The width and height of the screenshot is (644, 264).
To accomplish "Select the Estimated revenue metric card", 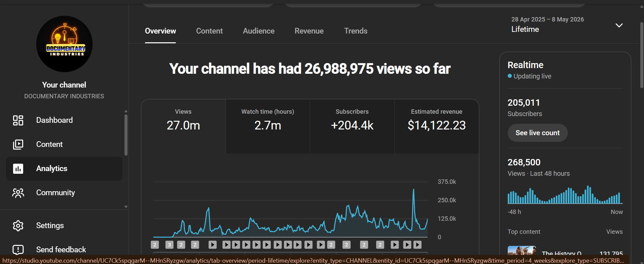I will click(x=437, y=126).
